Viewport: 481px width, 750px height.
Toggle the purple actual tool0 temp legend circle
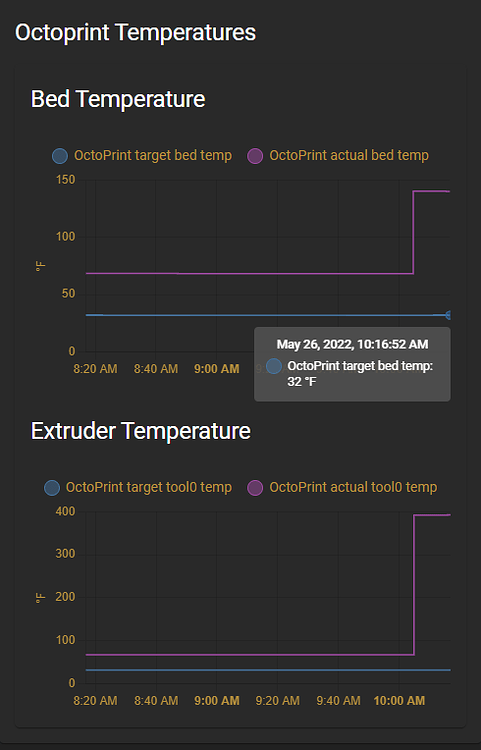(x=255, y=488)
